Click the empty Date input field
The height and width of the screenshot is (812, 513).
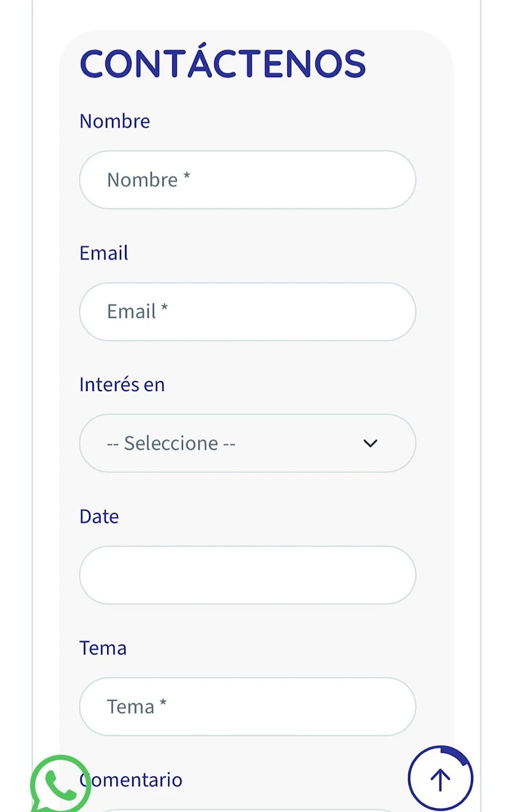[x=247, y=575]
